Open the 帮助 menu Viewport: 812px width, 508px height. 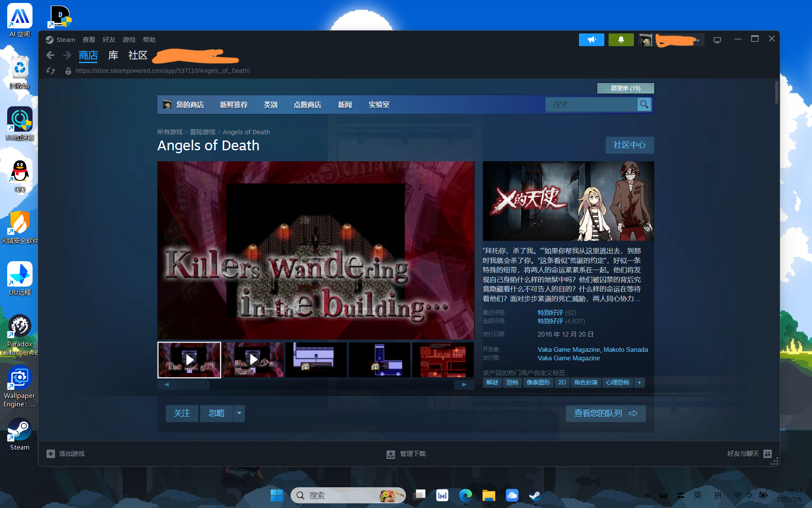(149, 40)
